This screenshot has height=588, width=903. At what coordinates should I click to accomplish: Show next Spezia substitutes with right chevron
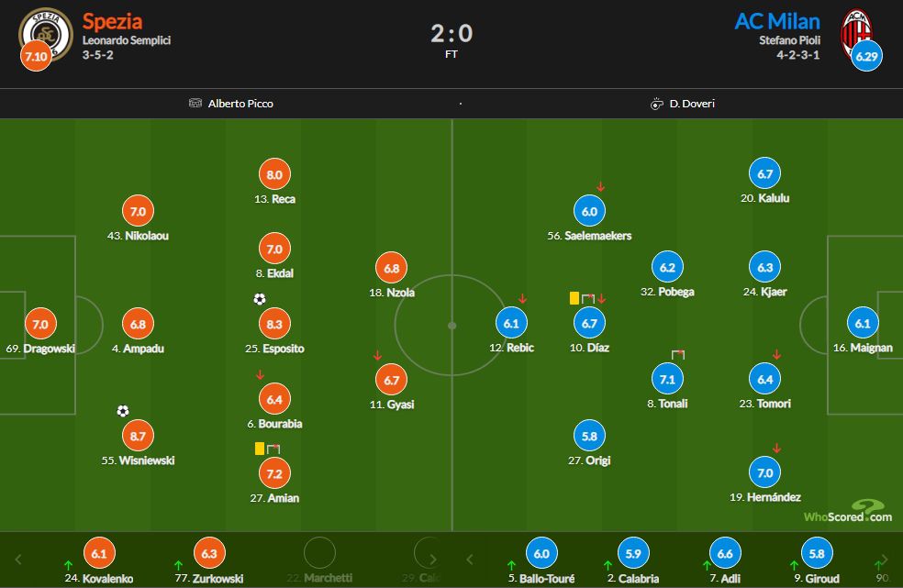432,560
